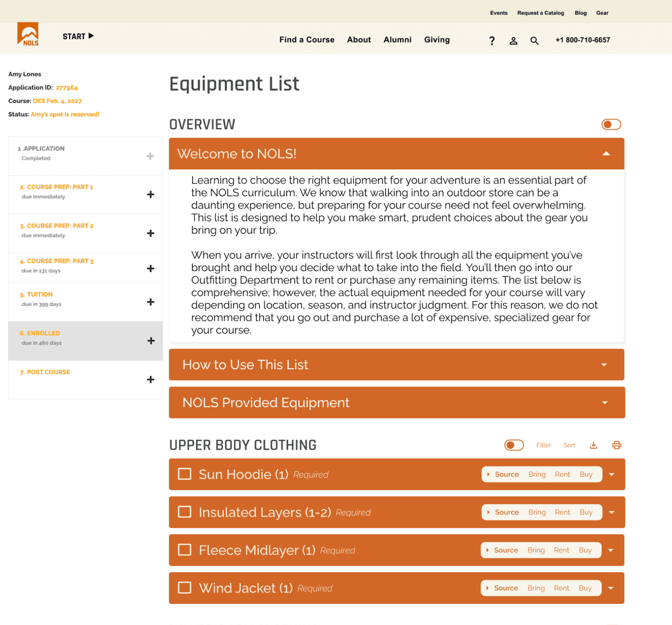Select Buy for Wind Jacket
This screenshot has width=672, height=625.
[x=585, y=588]
